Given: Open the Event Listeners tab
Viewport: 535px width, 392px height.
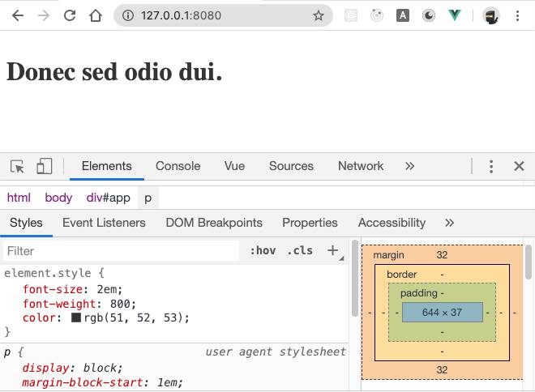Looking at the screenshot, I should coord(104,223).
